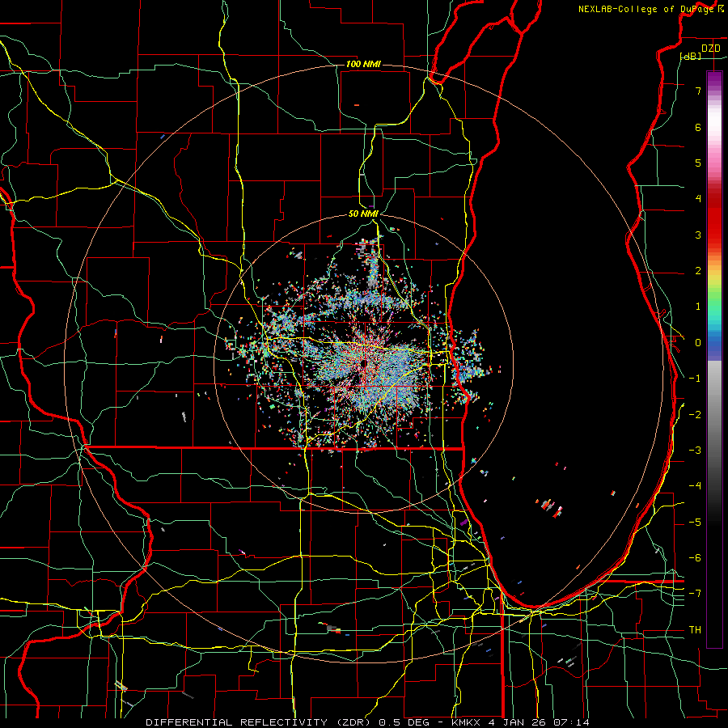
Task: Click the -2 value on color scale
Action: (695, 415)
